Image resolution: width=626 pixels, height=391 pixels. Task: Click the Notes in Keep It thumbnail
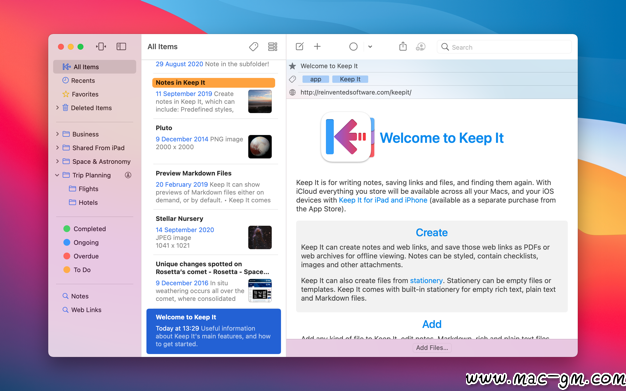coord(260,101)
